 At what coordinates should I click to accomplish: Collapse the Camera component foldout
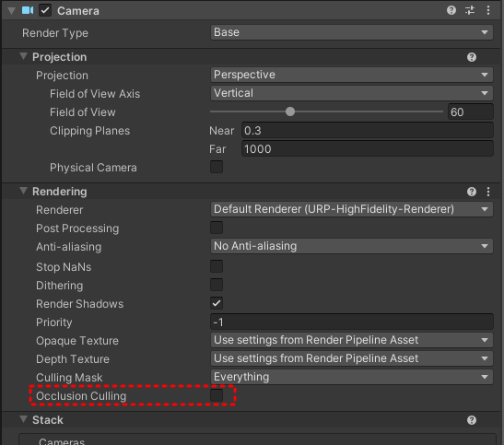coord(12,11)
